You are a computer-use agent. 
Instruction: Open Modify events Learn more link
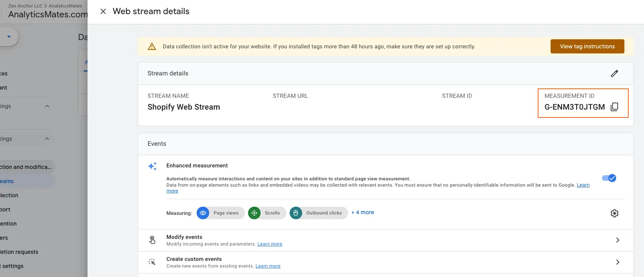[270, 244]
